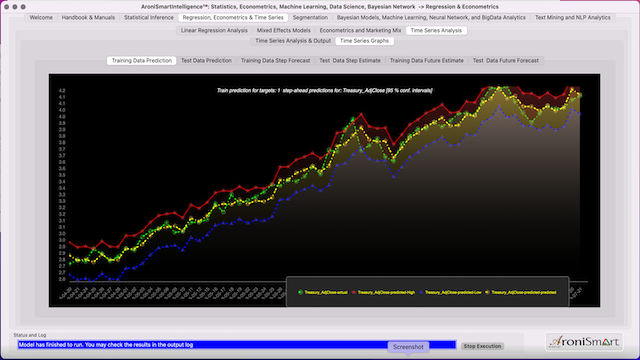Viewport: 640px width, 360px height.
Task: Switch to Text Mining and NLP Analytics
Action: pos(573,18)
